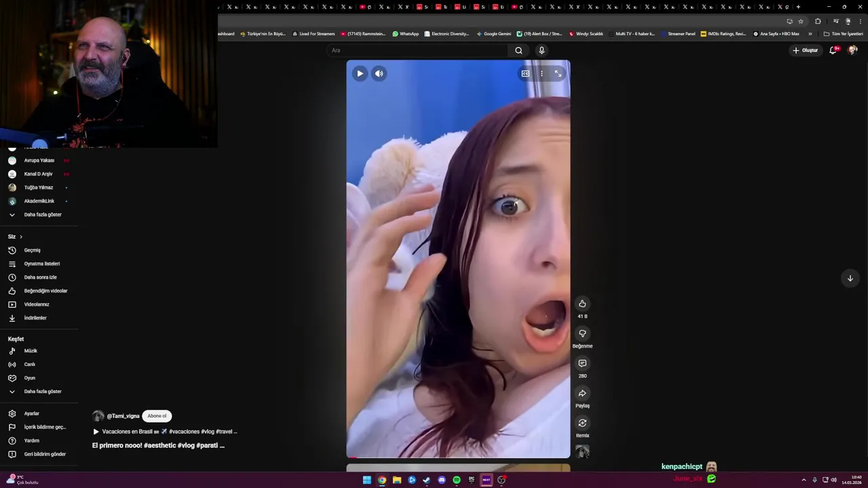Enter fullscreen on the Shorts player
Image resolution: width=868 pixels, height=488 pixels.
click(558, 74)
